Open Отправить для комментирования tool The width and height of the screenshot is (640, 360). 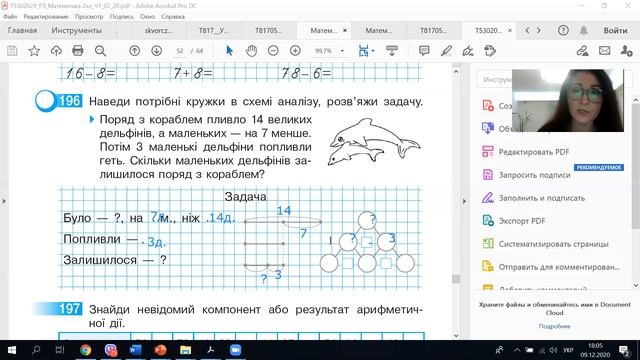coord(551,267)
